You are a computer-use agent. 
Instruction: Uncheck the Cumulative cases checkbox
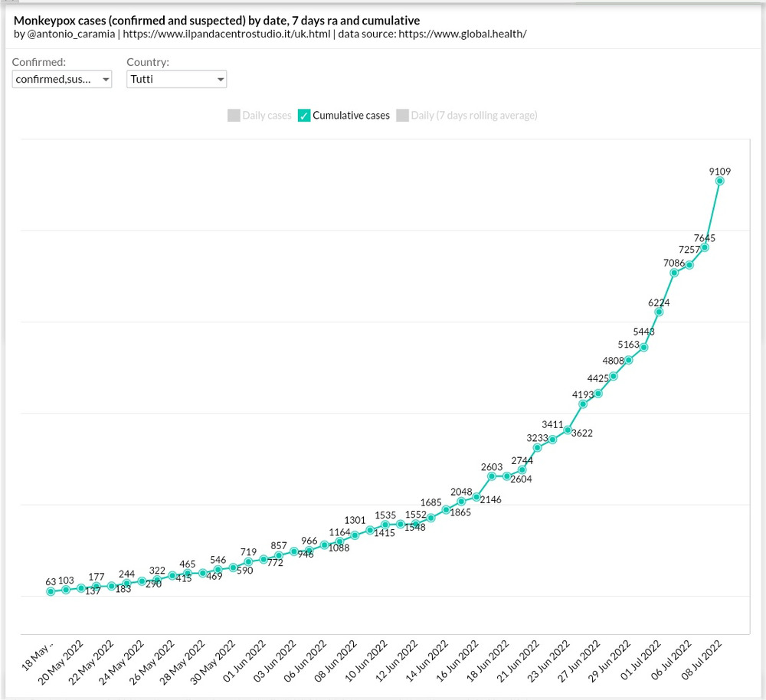[x=304, y=116]
